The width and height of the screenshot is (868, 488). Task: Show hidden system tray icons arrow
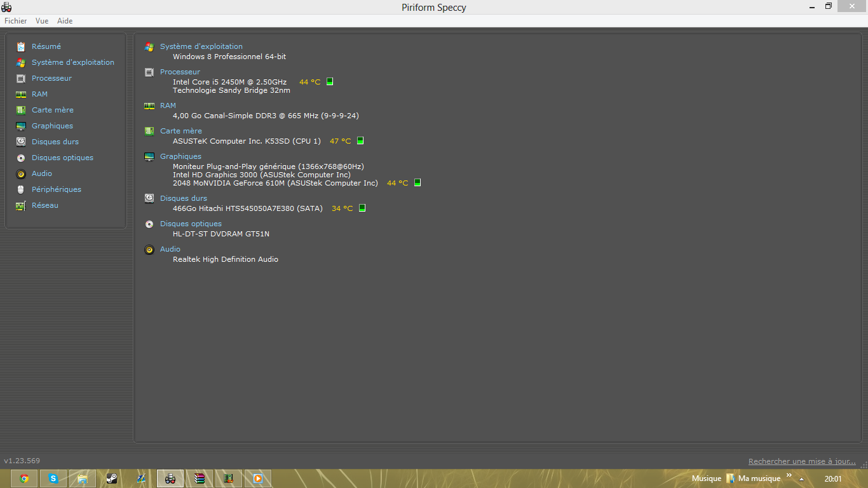tap(801, 479)
